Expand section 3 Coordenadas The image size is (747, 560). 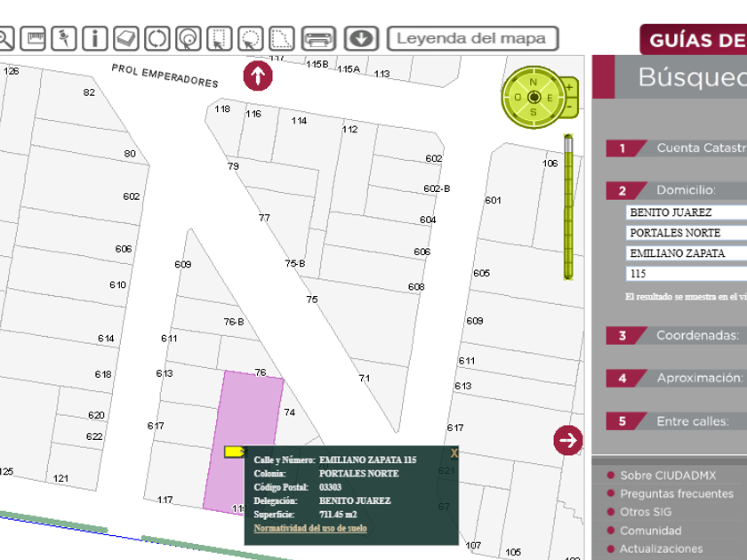[677, 336]
